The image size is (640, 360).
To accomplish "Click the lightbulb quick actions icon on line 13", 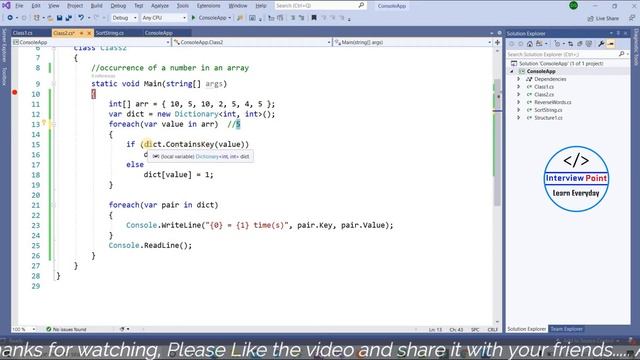I will (44, 123).
